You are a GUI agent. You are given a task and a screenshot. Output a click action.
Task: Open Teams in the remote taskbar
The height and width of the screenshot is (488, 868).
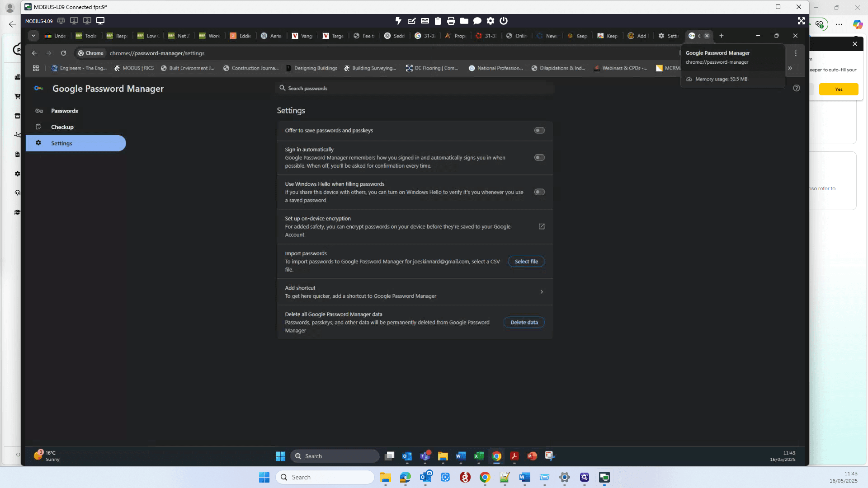point(425,456)
